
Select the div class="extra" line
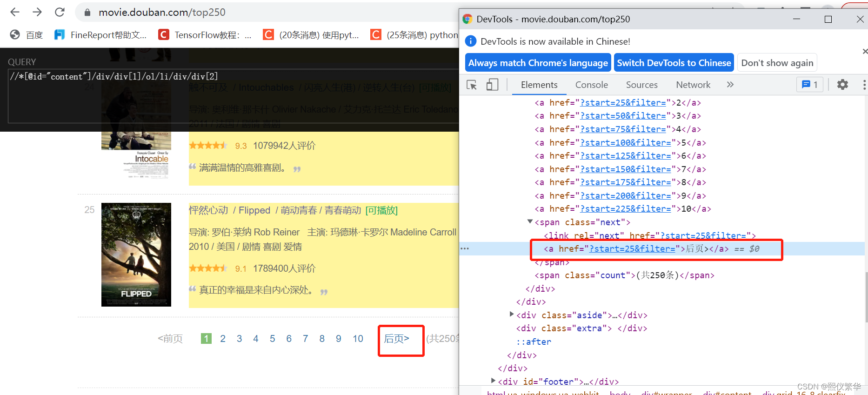tap(581, 328)
